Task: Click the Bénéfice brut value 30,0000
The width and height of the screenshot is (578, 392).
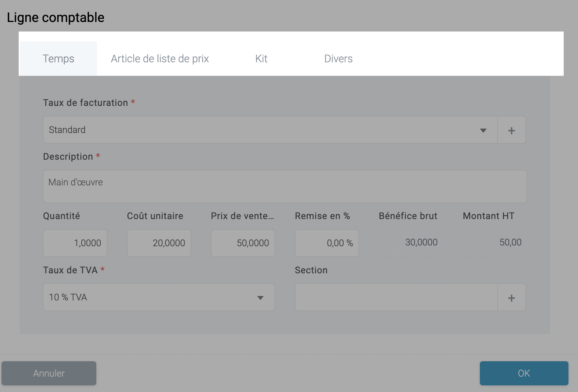Action: 421,243
